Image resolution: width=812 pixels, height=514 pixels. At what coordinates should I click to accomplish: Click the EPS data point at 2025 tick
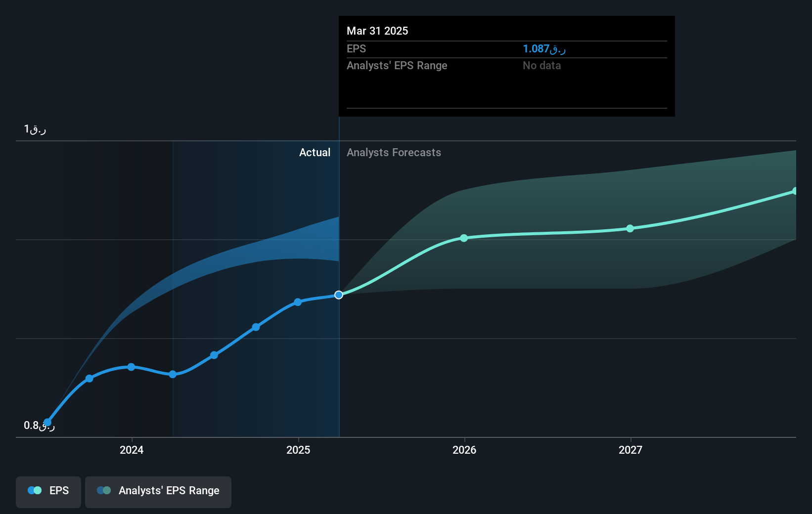(298, 302)
